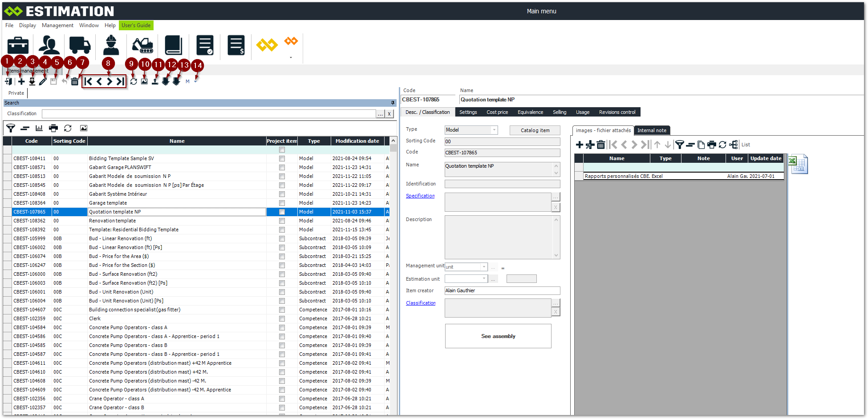
Task: Check Project item box for Garage template
Action: pyautogui.click(x=282, y=203)
